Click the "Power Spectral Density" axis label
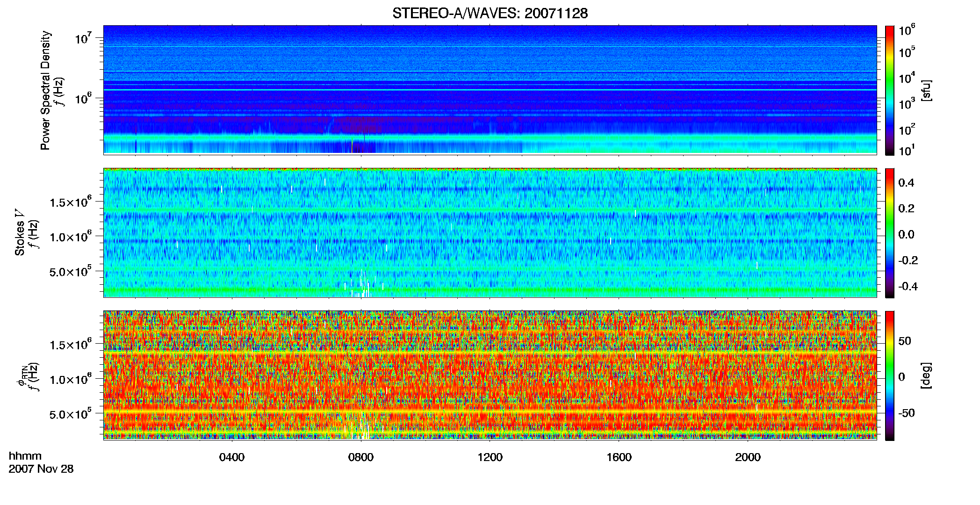This screenshot has height=505, width=980. coord(45,90)
